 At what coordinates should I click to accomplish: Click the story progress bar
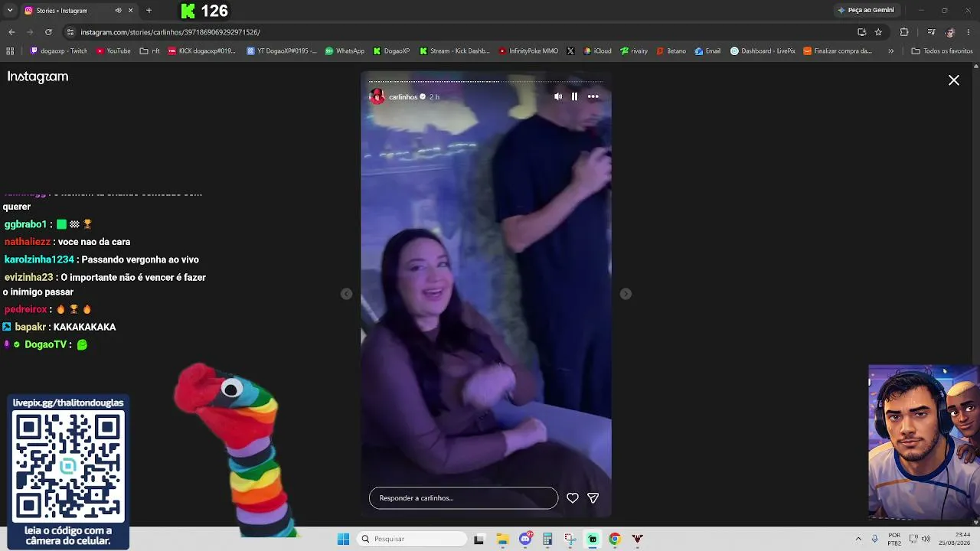click(486, 81)
